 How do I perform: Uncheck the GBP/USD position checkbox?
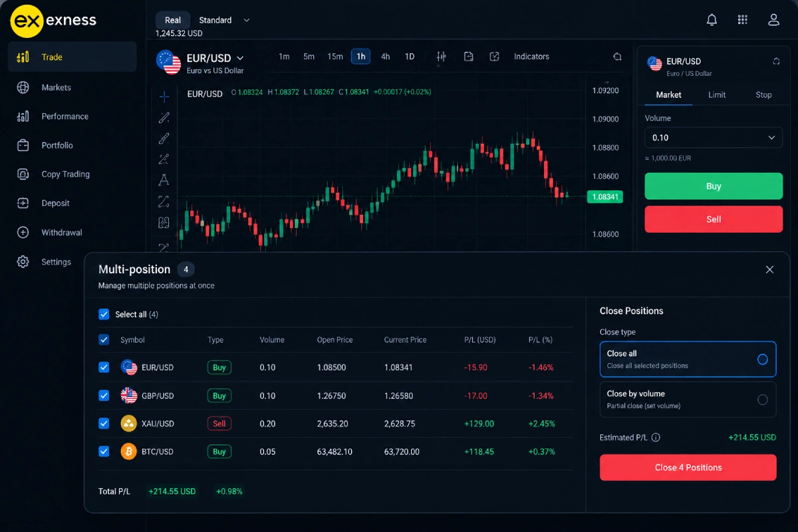click(x=104, y=395)
